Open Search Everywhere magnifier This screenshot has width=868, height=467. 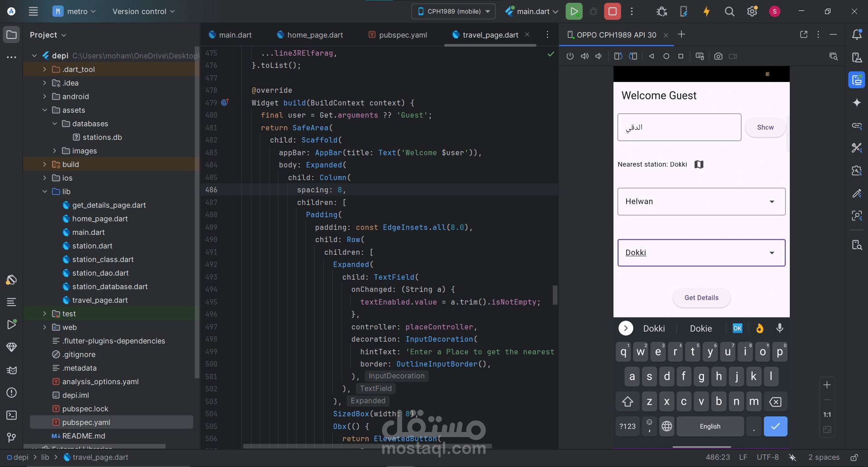click(729, 11)
